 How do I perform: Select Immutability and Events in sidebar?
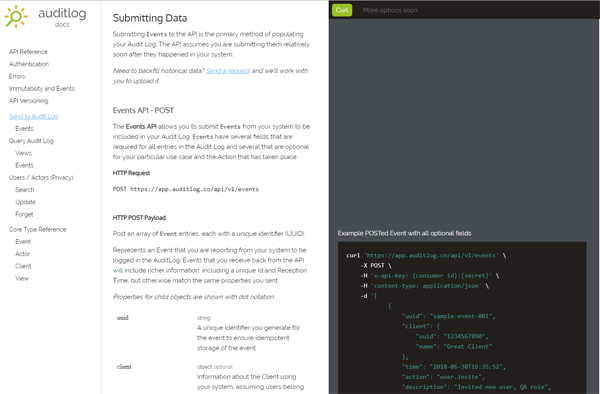coord(42,88)
